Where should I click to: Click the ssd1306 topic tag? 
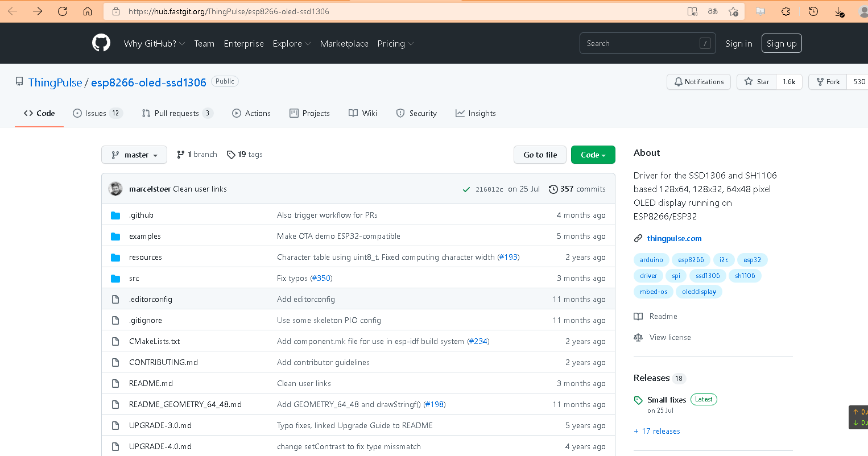[708, 276]
